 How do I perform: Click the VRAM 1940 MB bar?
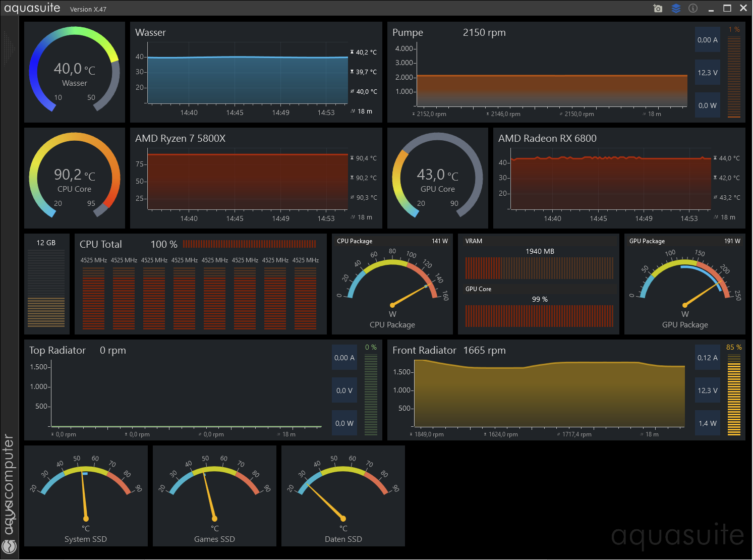tap(539, 268)
